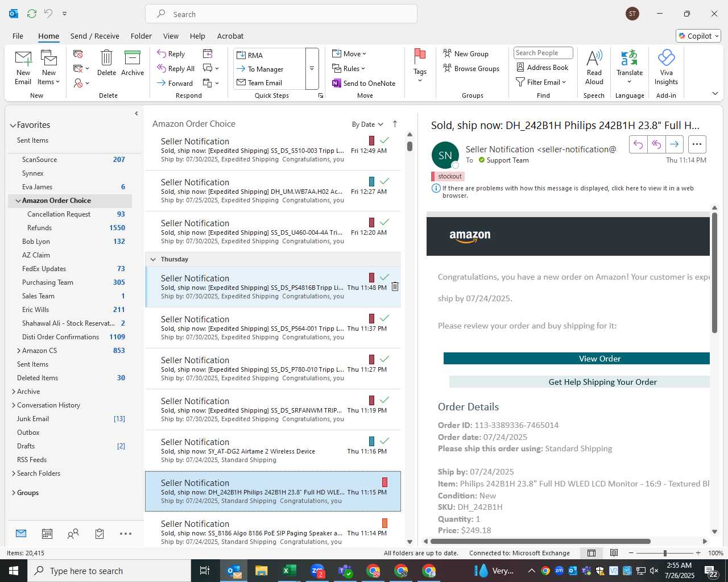This screenshot has width=728, height=582.
Task: Toggle completion check on Thu 11:27 PM message
Action: pos(384,359)
